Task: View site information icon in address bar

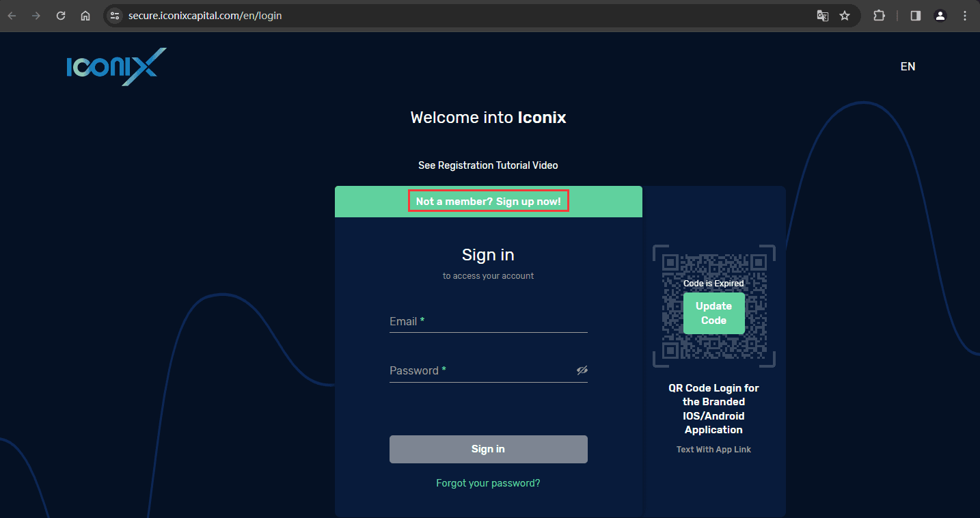Action: click(x=115, y=16)
